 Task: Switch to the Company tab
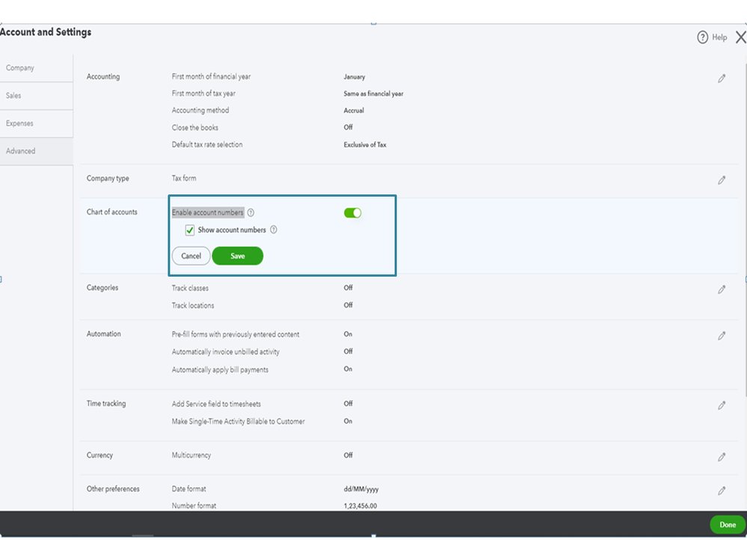[21, 68]
